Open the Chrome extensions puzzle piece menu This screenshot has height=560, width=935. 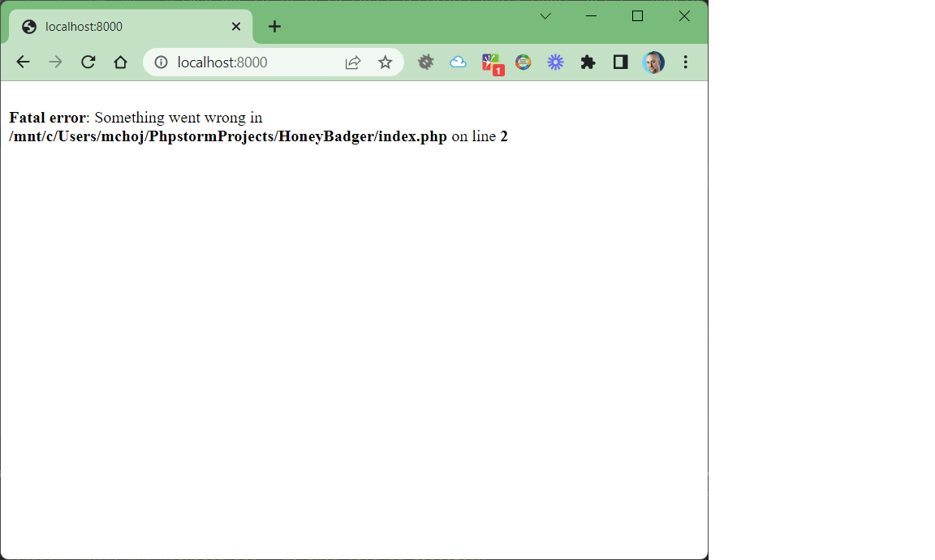pyautogui.click(x=588, y=62)
